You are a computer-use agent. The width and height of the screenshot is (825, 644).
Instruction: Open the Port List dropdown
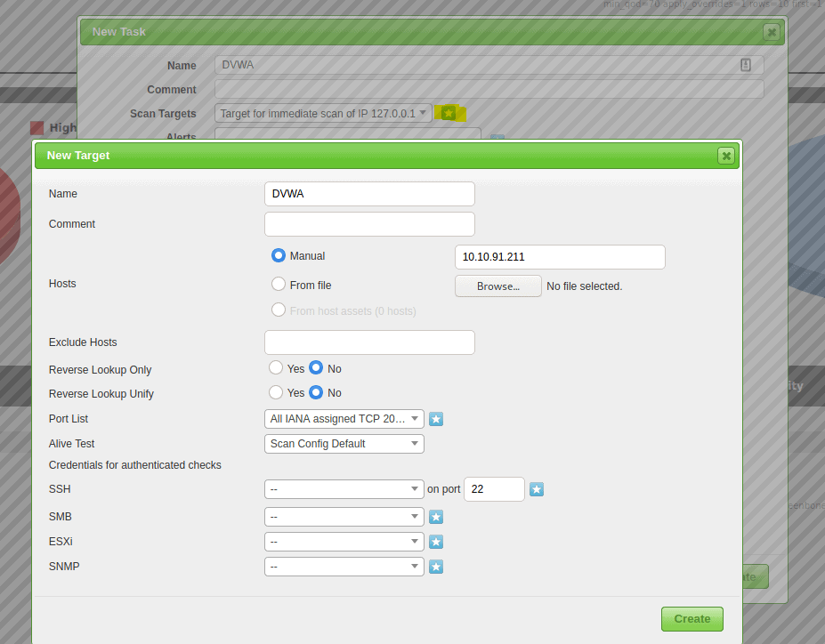click(x=344, y=419)
